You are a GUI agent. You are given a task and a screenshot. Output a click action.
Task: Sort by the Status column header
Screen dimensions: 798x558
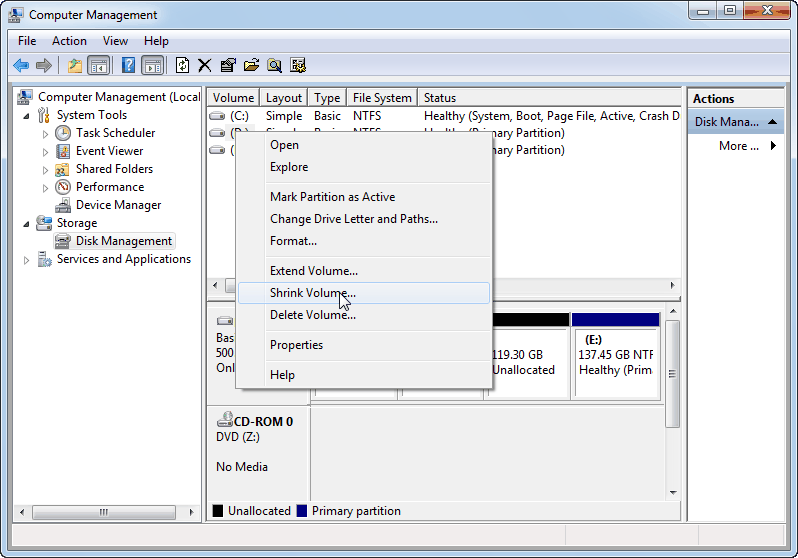[550, 98]
